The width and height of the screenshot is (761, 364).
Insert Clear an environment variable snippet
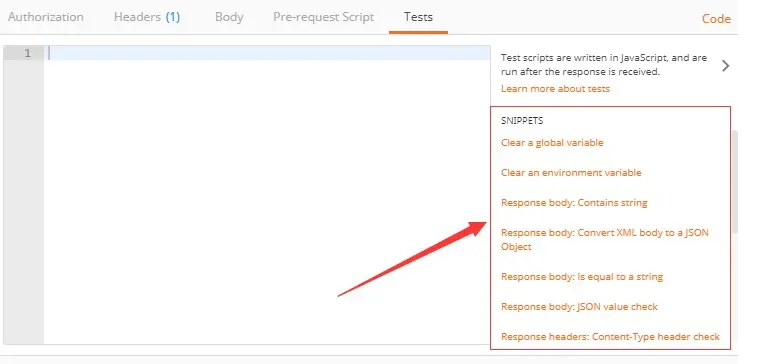pyautogui.click(x=571, y=173)
